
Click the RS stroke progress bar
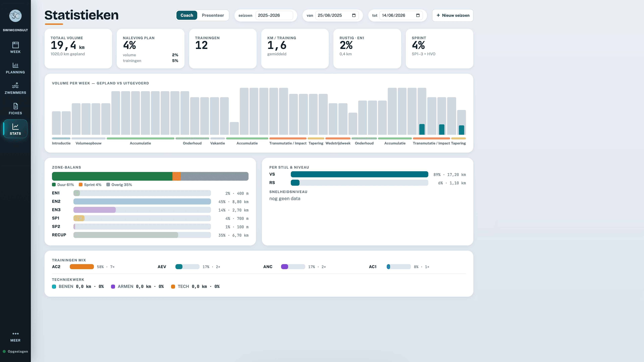coord(359,183)
